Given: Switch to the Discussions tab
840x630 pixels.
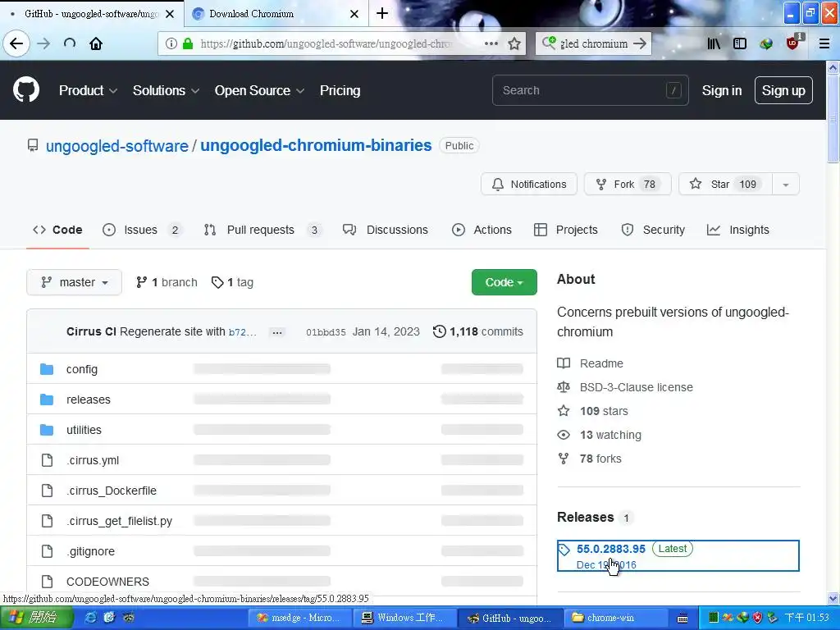Looking at the screenshot, I should click(x=386, y=230).
